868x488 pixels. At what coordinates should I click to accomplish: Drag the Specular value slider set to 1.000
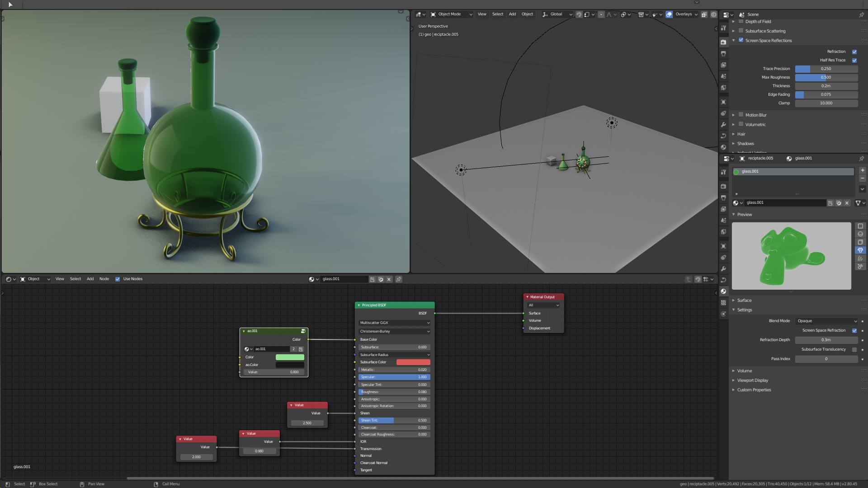[x=394, y=376]
